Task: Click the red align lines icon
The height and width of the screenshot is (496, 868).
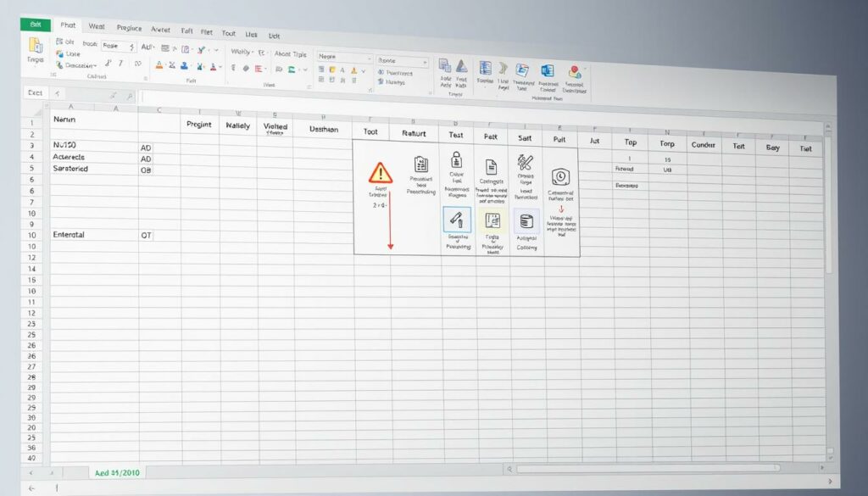Action: click(258, 69)
